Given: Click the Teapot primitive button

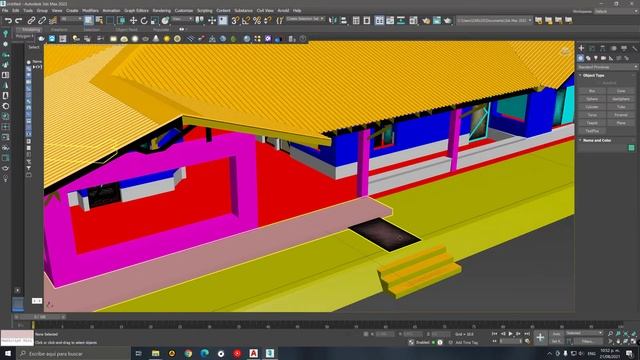Looking at the screenshot, I should pos(592,123).
